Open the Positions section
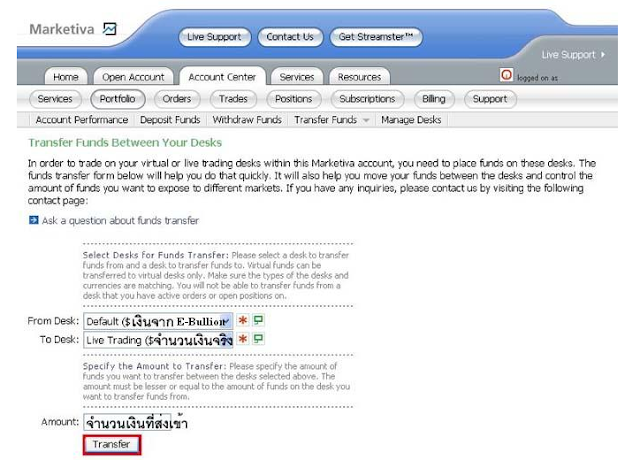 pos(293,99)
